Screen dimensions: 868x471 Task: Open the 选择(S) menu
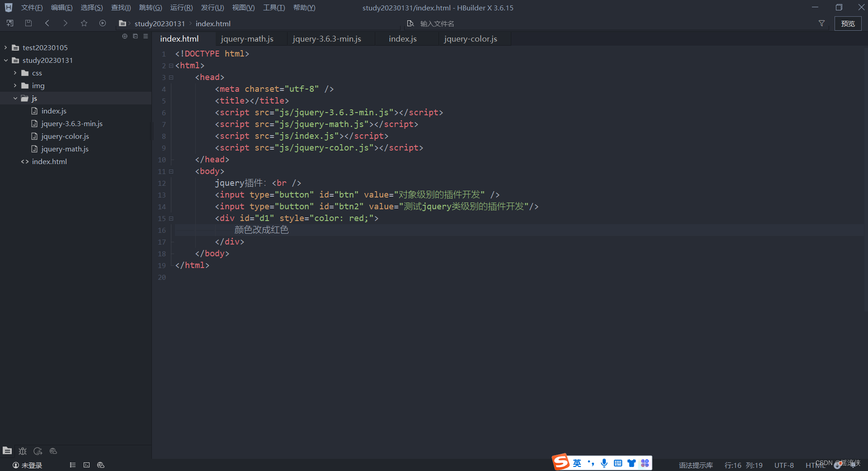pos(92,8)
